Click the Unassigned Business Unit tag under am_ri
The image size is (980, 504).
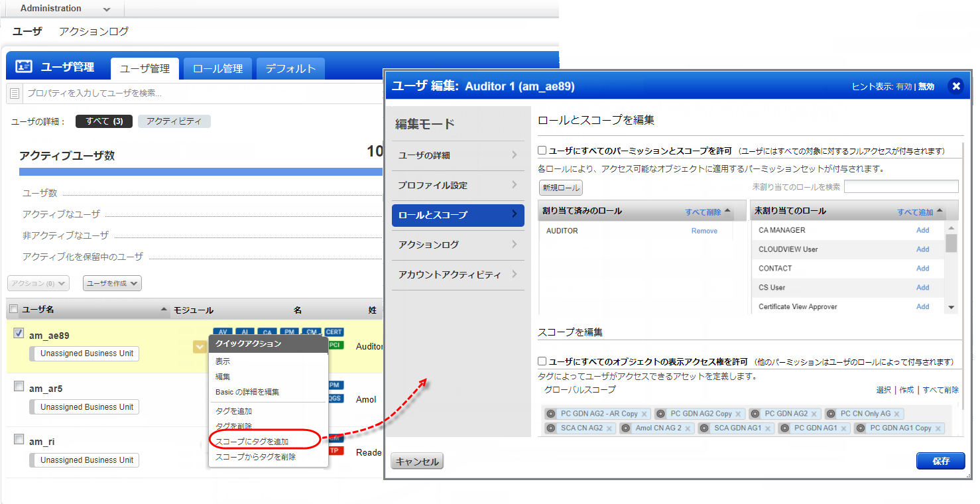coord(85,460)
